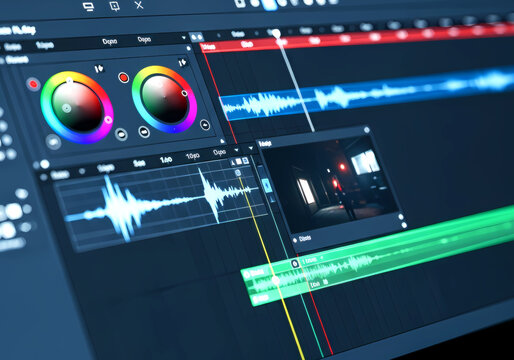
Task: Select the blue audio waveform clip in the timeline
Action: 367,93
